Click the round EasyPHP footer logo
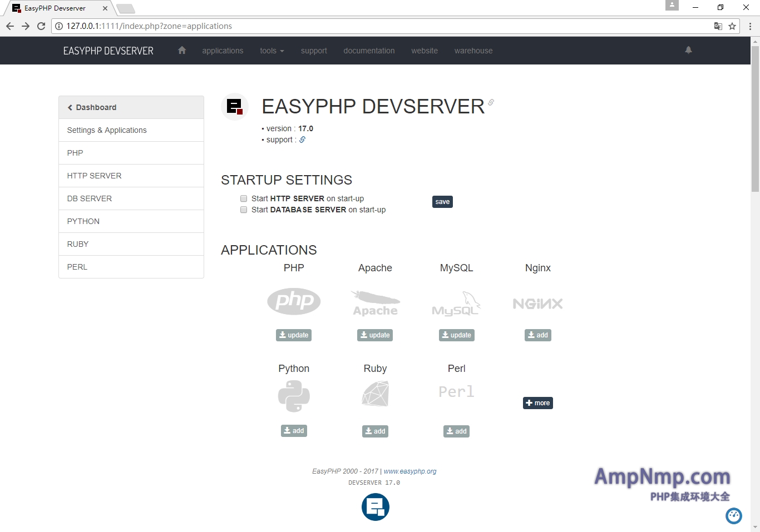This screenshot has height=532, width=760. coord(376,507)
